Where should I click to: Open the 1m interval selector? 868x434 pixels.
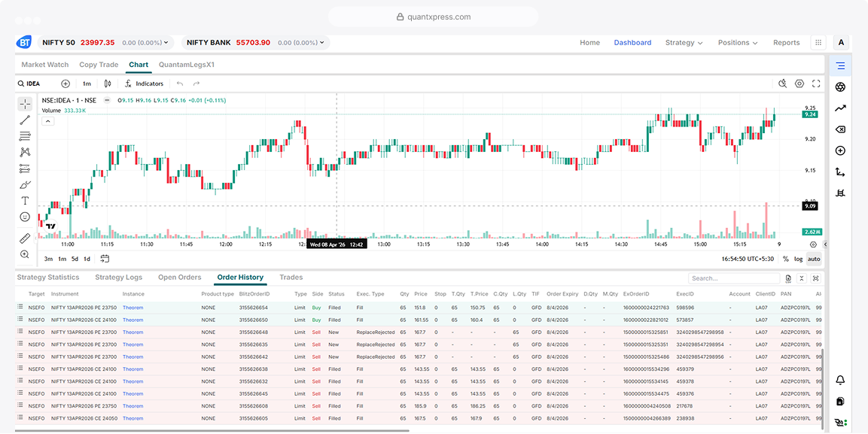(x=87, y=83)
